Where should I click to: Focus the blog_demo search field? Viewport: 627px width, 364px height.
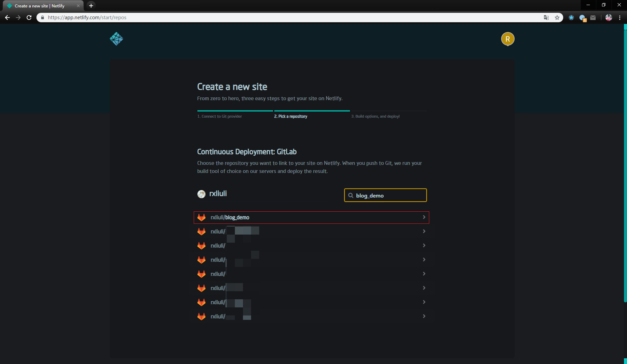point(385,195)
